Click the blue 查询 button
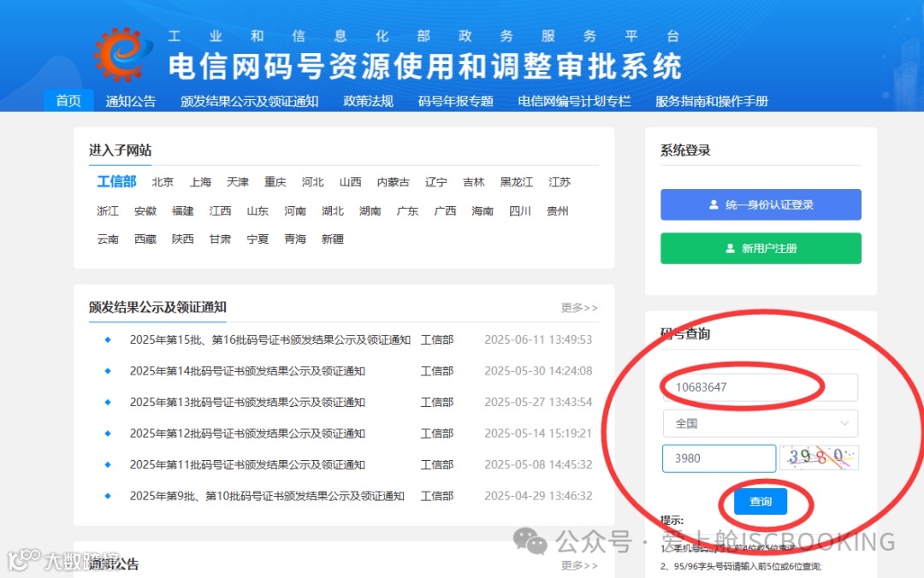The height and width of the screenshot is (578, 924). point(761,501)
